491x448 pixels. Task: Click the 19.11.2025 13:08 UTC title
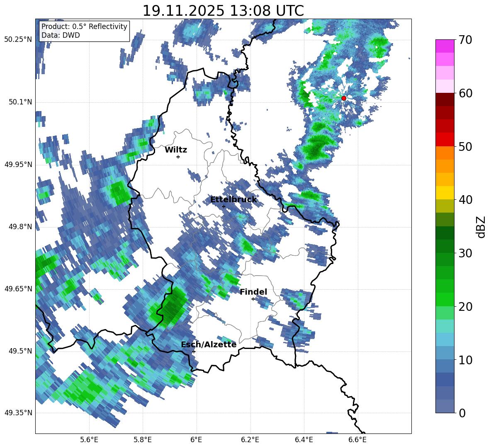(223, 11)
